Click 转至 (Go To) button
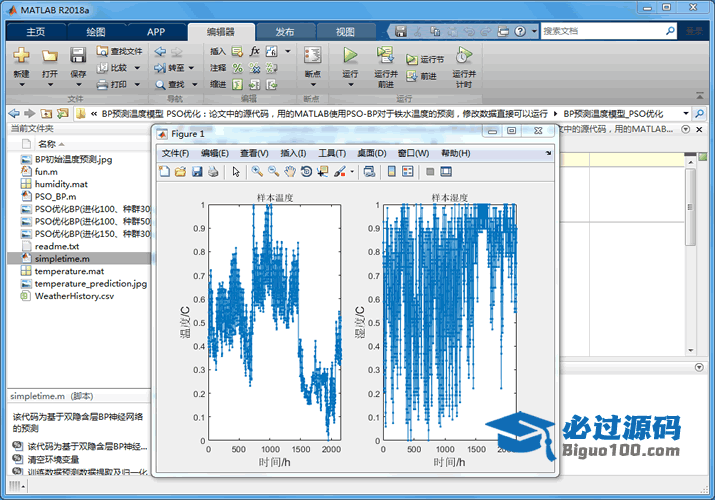 coord(169,68)
